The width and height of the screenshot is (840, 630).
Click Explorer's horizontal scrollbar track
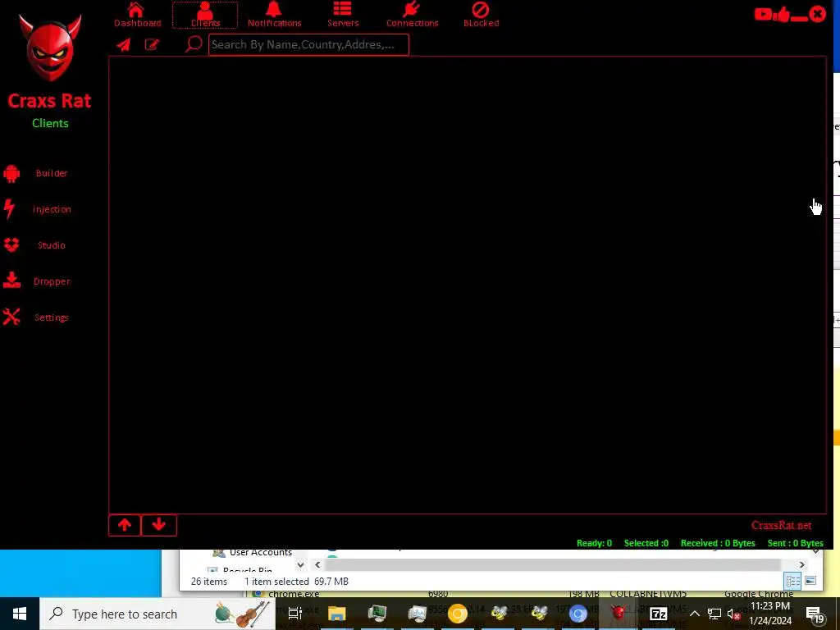[552, 564]
